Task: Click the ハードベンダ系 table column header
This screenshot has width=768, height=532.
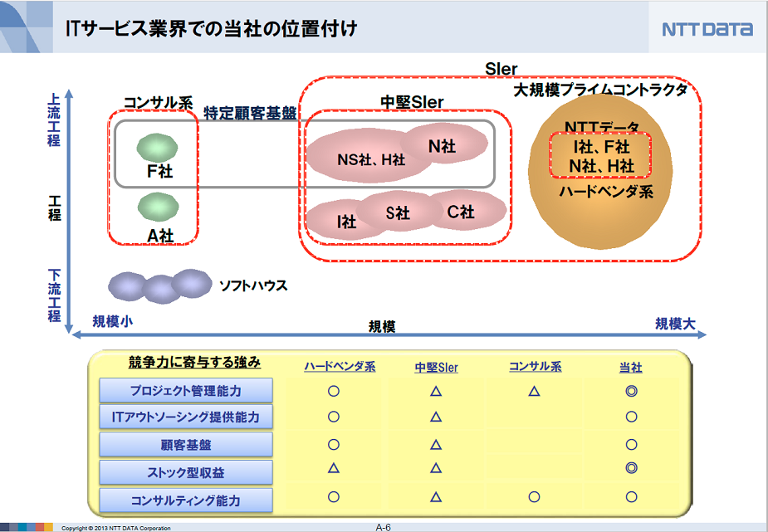Action: click(x=340, y=367)
